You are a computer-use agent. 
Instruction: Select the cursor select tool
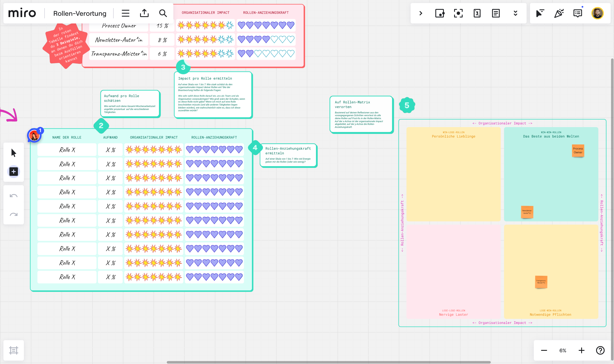pos(14,153)
